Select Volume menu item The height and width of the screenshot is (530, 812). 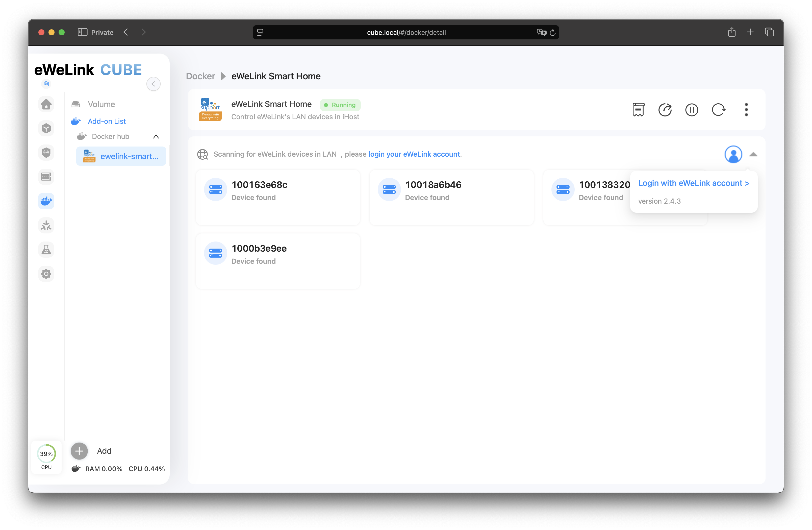tap(101, 104)
